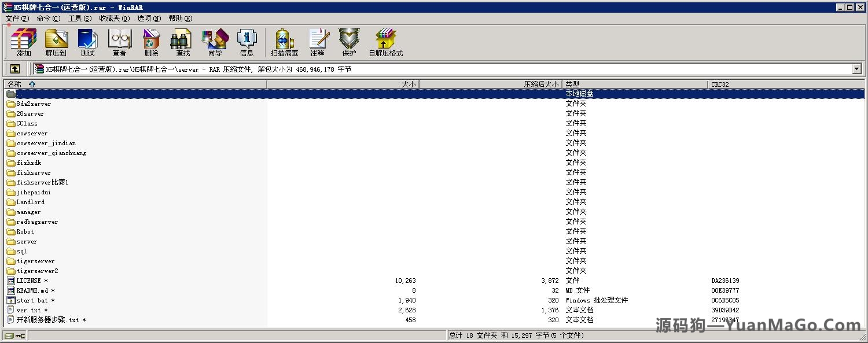
Task: Sort by Name (名称) column header
Action: click(x=14, y=84)
